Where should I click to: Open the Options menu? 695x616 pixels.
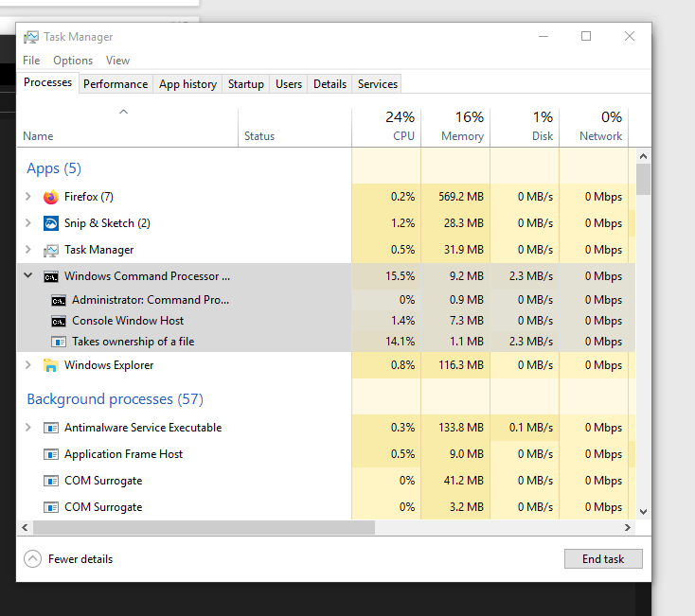pyautogui.click(x=73, y=61)
